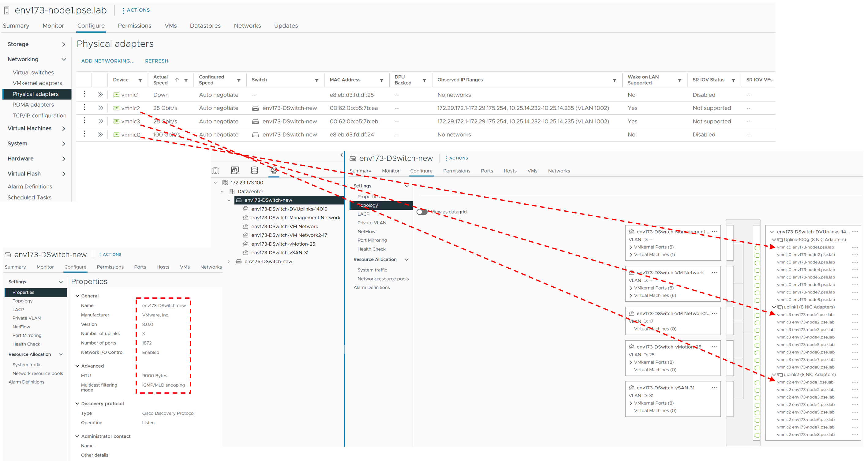The image size is (868, 465).
Task: Sort by the Actual Speed column arrow
Action: (177, 80)
